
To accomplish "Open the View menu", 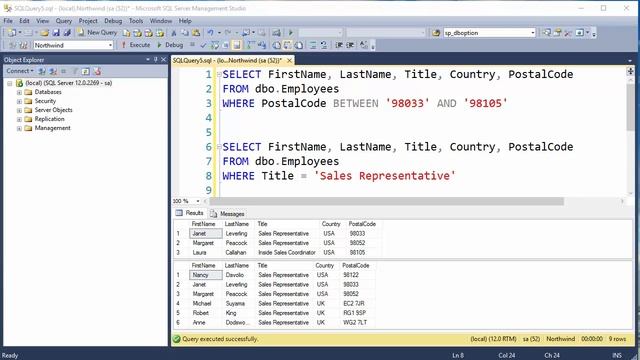I will coord(42,21).
